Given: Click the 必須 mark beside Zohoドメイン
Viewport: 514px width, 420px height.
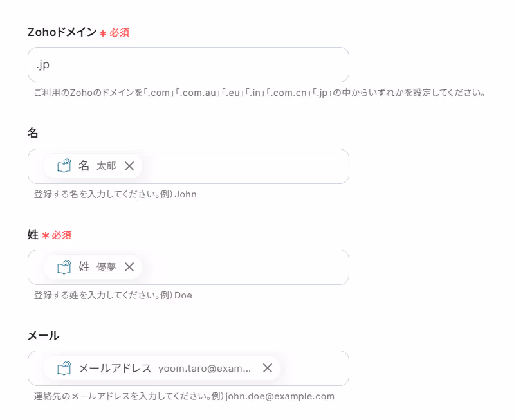Looking at the screenshot, I should click(115, 33).
